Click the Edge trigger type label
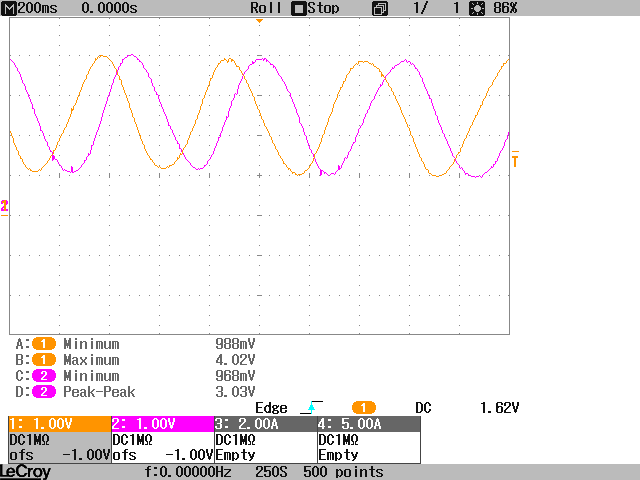Screen dimensions: 640x480 tap(271, 408)
